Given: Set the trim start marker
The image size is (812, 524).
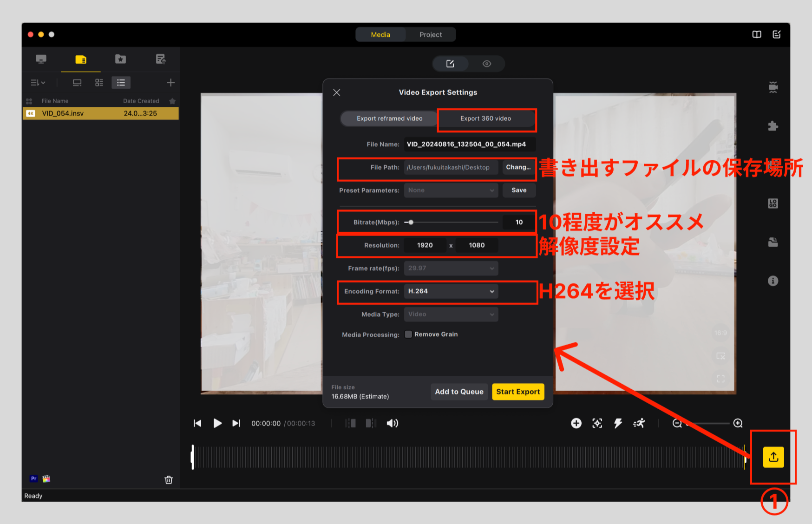Looking at the screenshot, I should (351, 423).
